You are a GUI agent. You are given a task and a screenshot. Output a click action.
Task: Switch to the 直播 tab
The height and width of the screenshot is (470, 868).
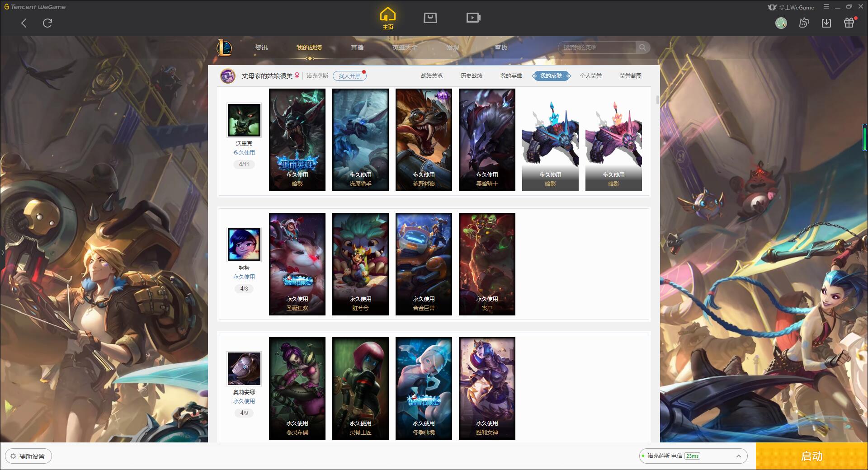coord(357,47)
